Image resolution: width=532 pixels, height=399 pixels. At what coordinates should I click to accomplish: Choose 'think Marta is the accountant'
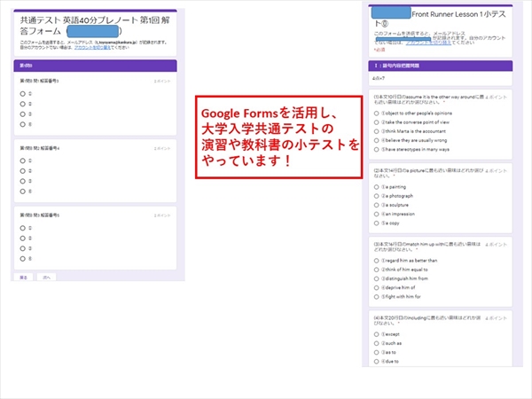(376, 131)
